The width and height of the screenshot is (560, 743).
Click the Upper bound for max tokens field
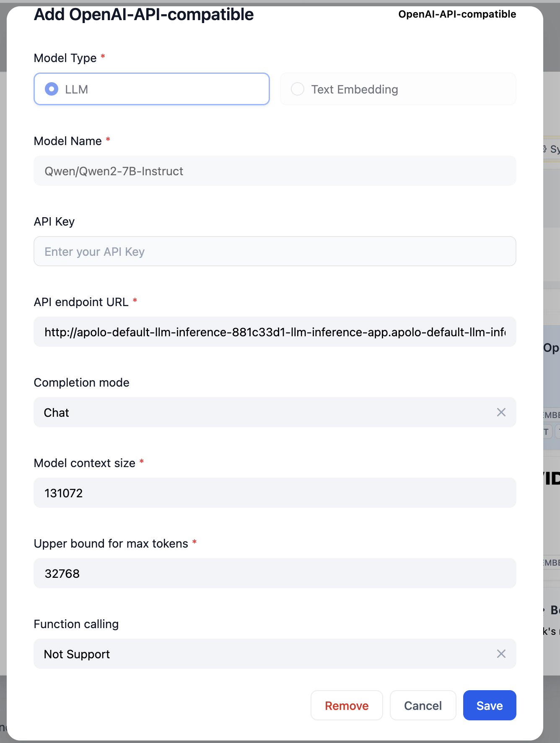click(275, 574)
